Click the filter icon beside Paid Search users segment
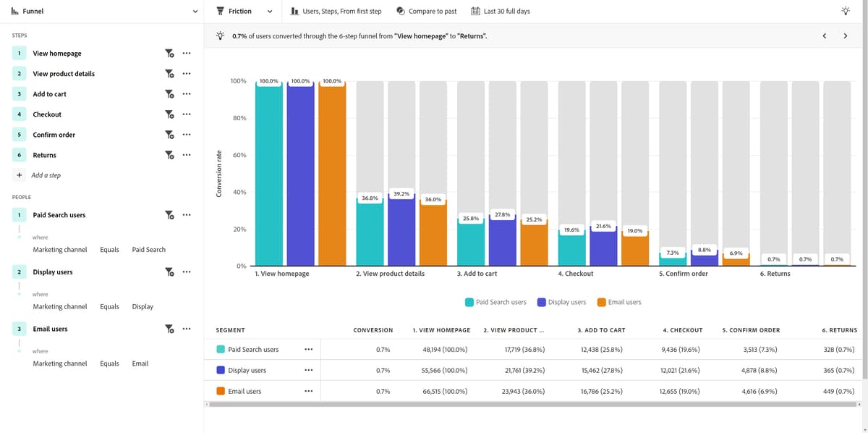 [x=169, y=214]
